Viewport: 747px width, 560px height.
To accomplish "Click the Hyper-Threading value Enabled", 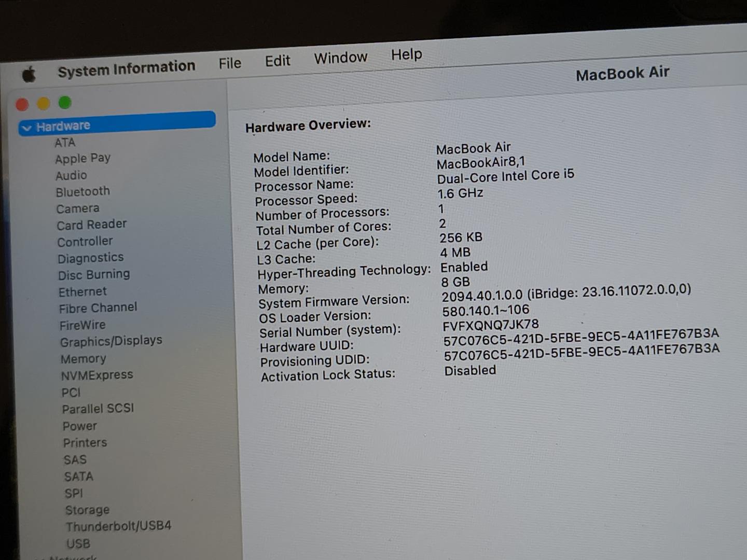I will 464,267.
